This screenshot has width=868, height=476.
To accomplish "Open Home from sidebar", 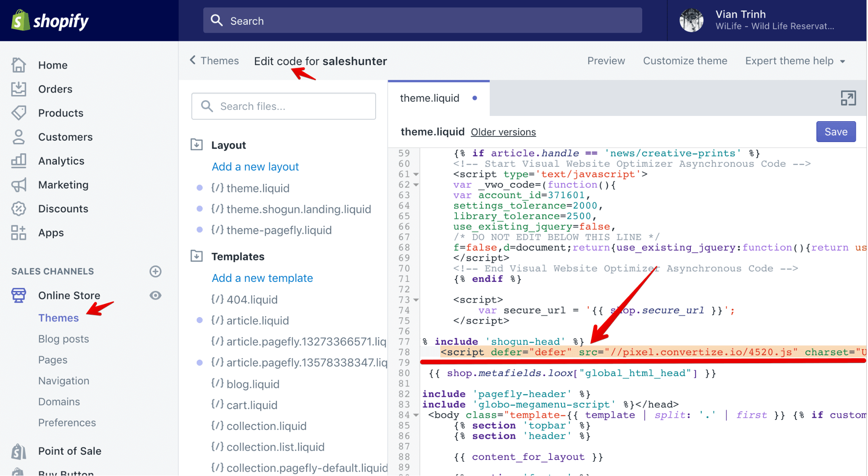I will 53,65.
